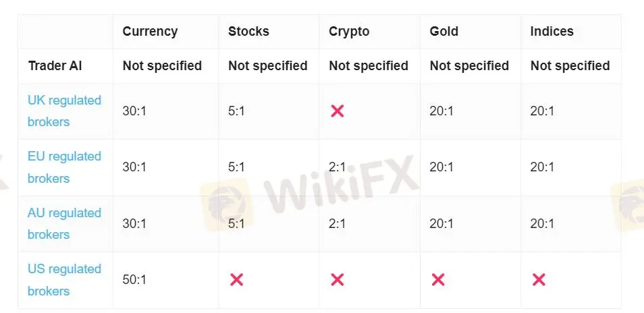Viewport: 644px width, 313px height.
Task: Open the EU regulated brokers link
Action: point(65,167)
